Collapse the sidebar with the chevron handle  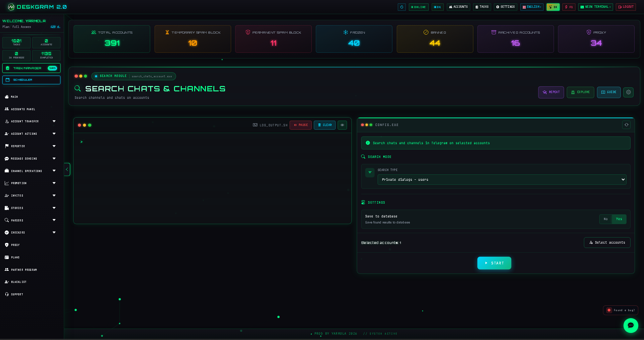coord(67,169)
